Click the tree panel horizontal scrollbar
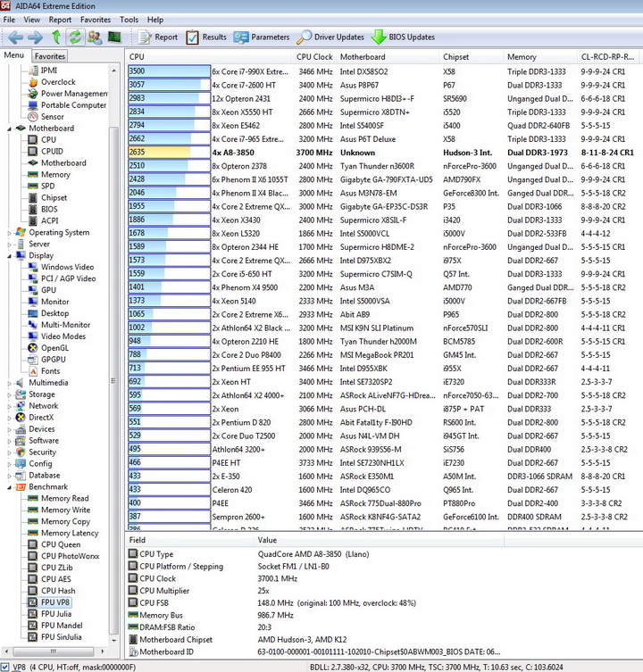 [x=54, y=651]
